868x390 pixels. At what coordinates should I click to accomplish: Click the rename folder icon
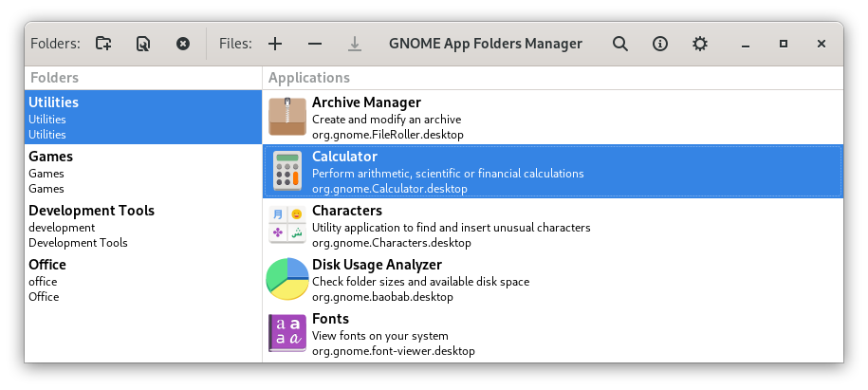point(143,44)
